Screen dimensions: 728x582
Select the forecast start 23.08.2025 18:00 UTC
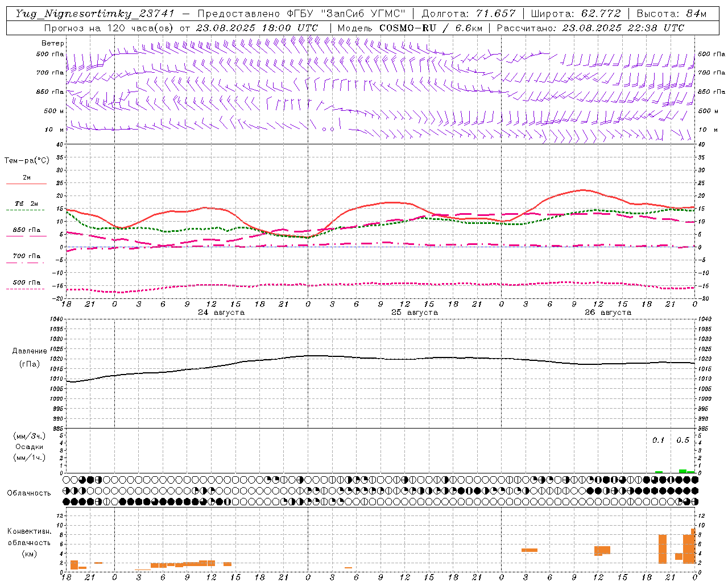(x=257, y=28)
